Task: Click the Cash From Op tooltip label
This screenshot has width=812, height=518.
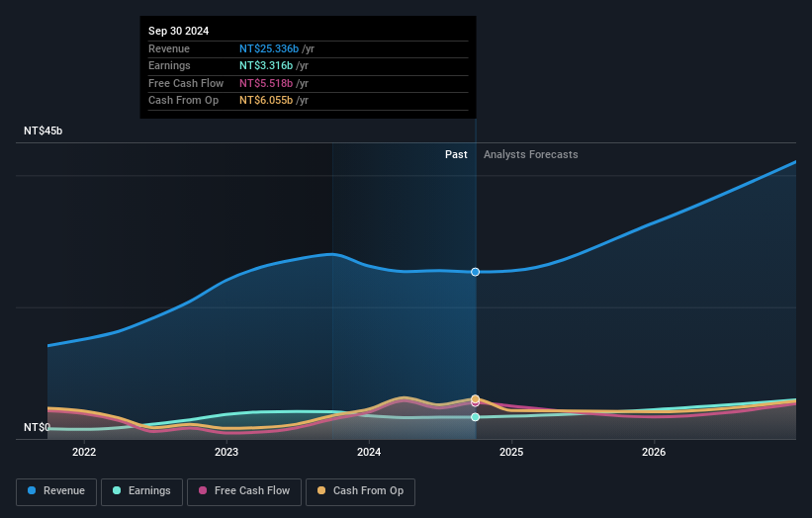Action: click(183, 101)
